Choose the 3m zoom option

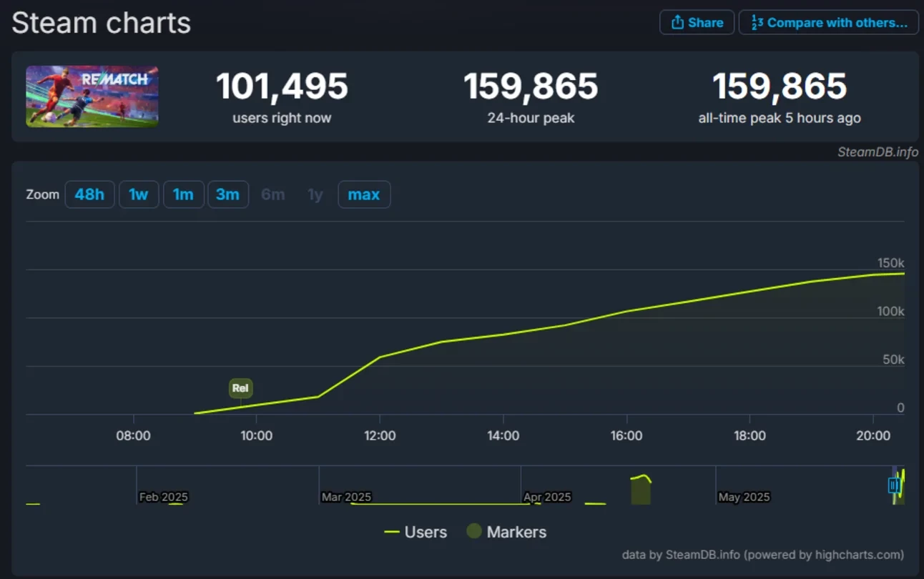(227, 194)
